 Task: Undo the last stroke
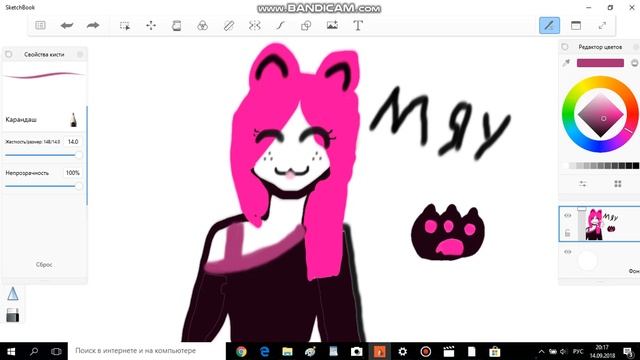tap(67, 25)
